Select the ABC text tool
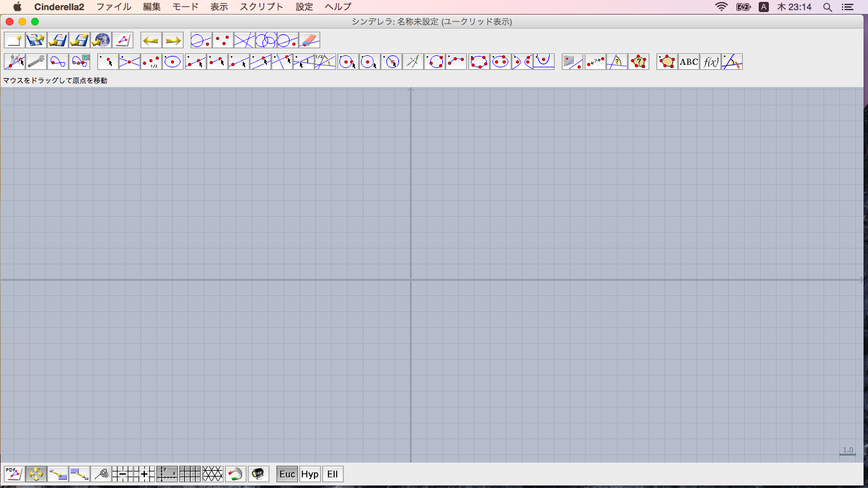The image size is (868, 488). (689, 62)
